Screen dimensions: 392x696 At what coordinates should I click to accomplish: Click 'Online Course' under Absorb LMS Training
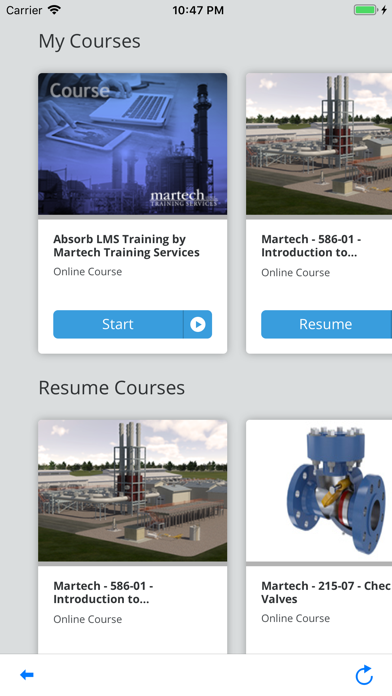tap(87, 272)
